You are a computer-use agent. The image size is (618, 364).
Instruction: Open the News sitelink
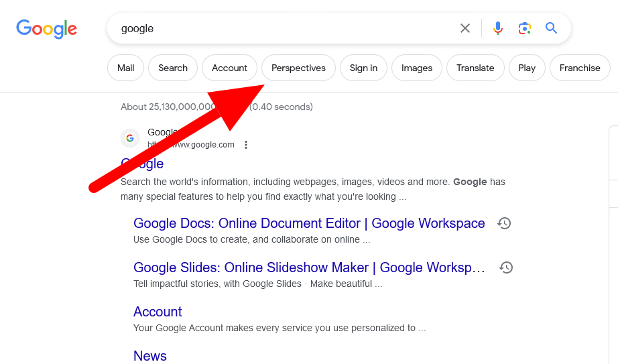point(150,356)
